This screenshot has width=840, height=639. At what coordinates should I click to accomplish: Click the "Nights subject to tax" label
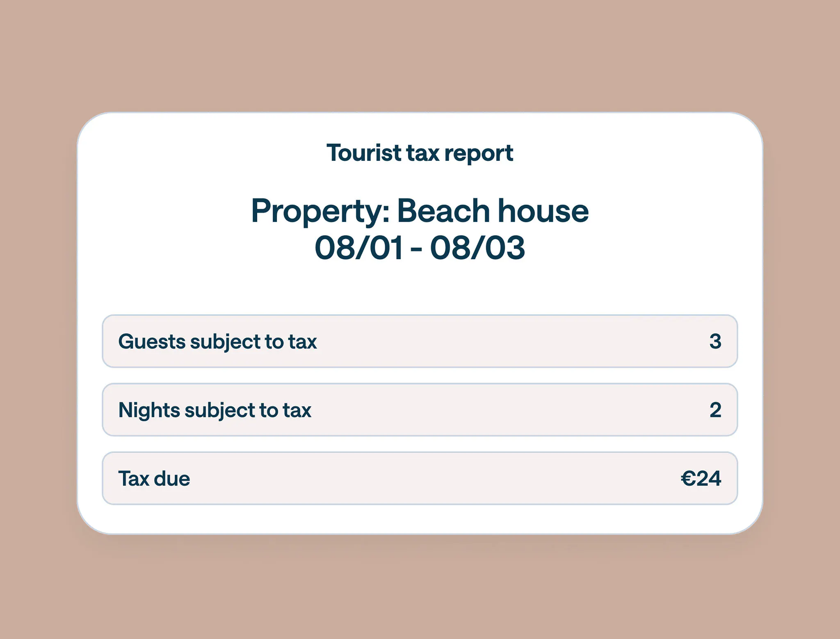click(x=215, y=410)
